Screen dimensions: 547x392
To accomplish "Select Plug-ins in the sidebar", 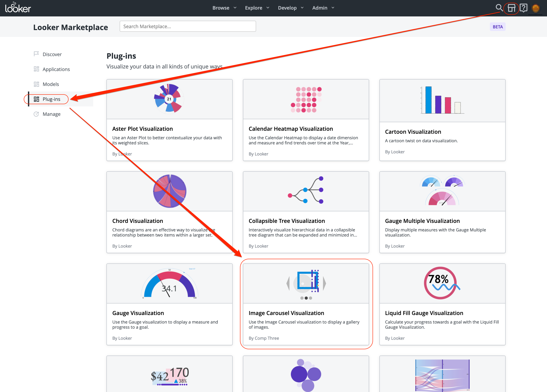I will [x=51, y=99].
